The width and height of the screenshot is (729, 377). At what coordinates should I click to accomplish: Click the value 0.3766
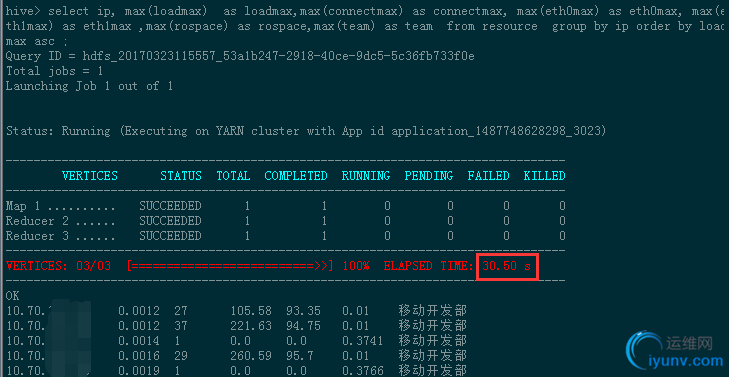[x=363, y=370]
